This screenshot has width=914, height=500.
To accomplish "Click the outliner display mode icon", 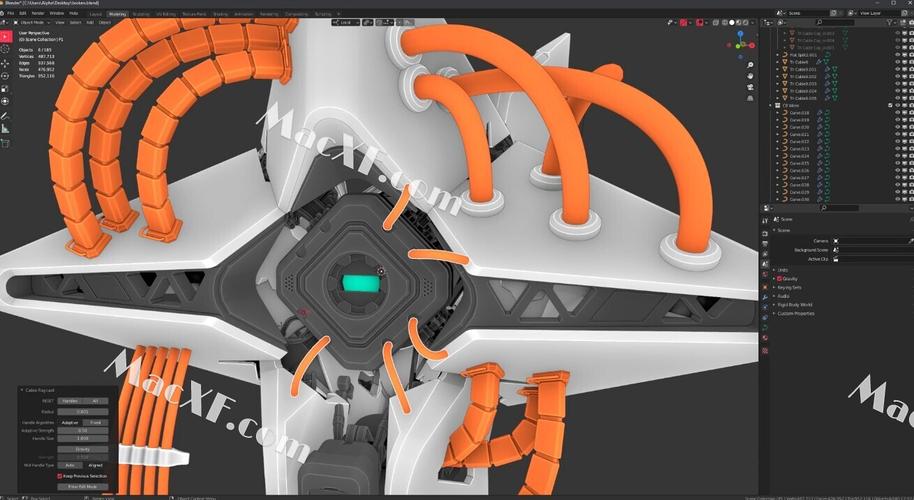I will 782,22.
